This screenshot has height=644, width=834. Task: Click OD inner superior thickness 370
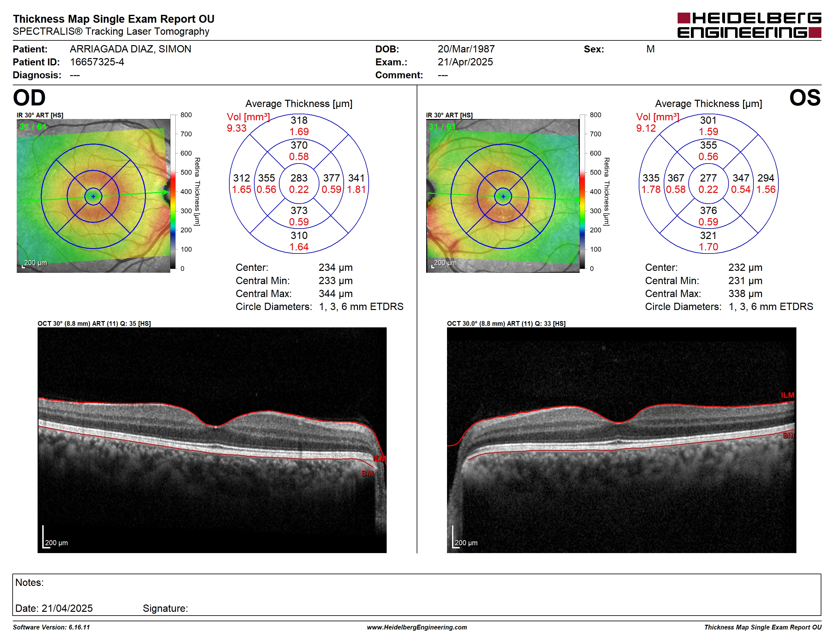click(299, 145)
